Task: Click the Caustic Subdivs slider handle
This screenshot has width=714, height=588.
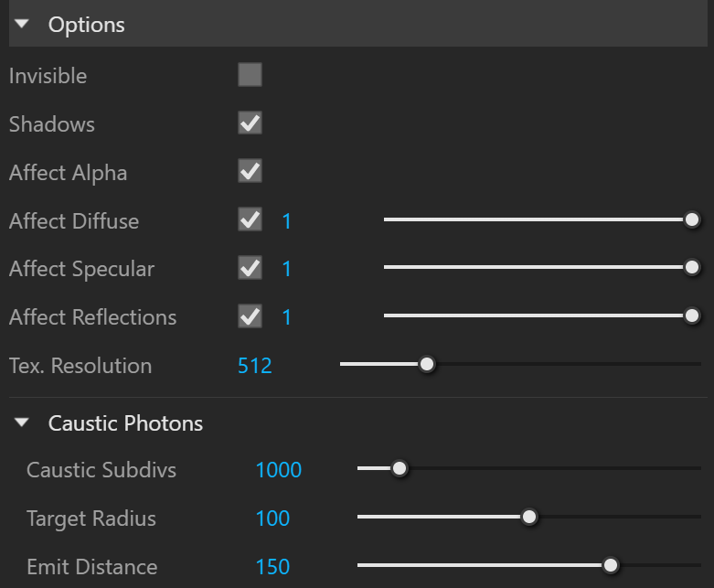Action: [x=400, y=468]
